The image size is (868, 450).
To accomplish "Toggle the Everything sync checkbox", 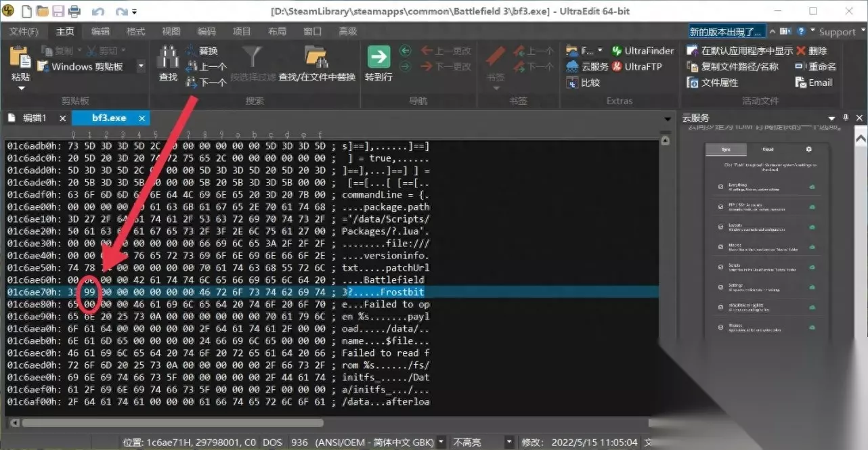I will [720, 187].
